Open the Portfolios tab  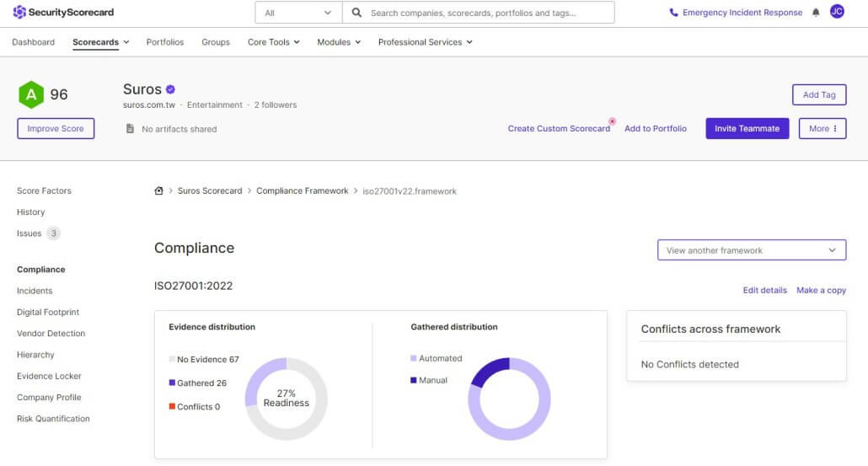tap(165, 42)
